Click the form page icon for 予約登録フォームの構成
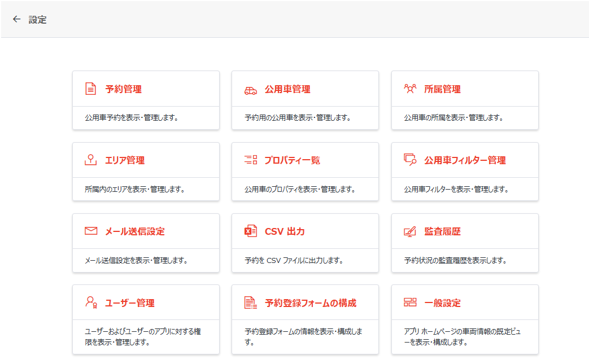 point(251,302)
